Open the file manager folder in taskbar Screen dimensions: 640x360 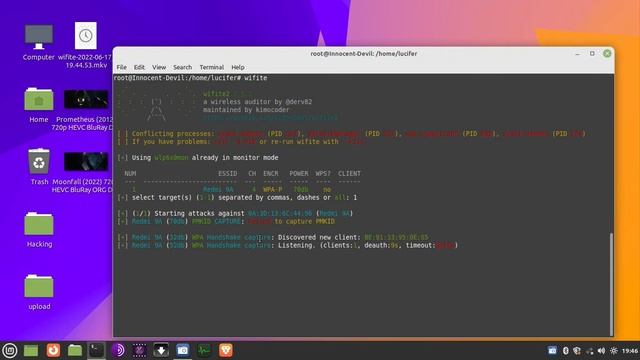75,350
